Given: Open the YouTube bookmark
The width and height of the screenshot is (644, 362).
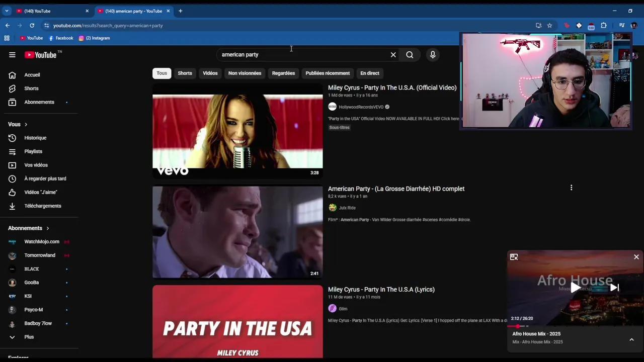Looking at the screenshot, I should pyautogui.click(x=31, y=38).
